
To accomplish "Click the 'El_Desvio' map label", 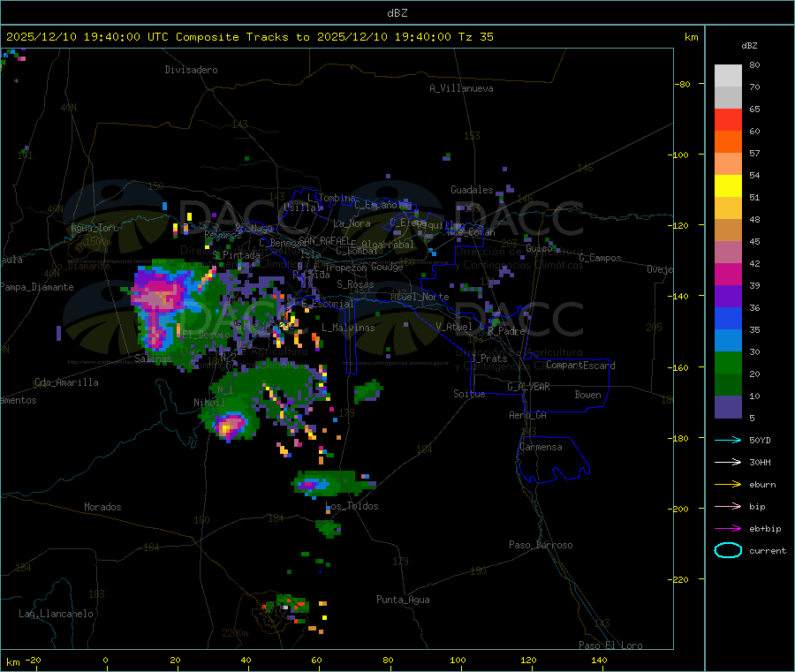I will 207,335.
